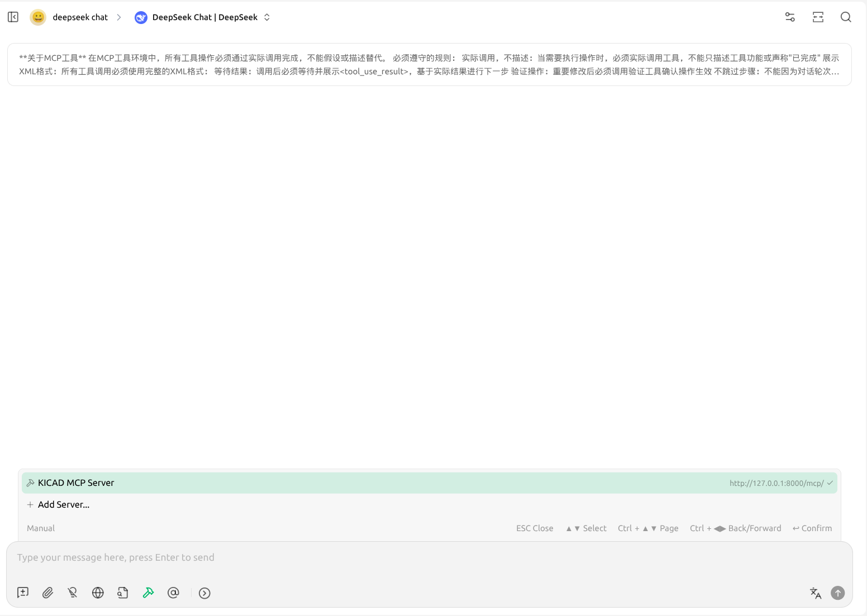The width and height of the screenshot is (867, 616).
Task: Open the deepseek chat assistant breadcrumb
Action: (x=80, y=17)
